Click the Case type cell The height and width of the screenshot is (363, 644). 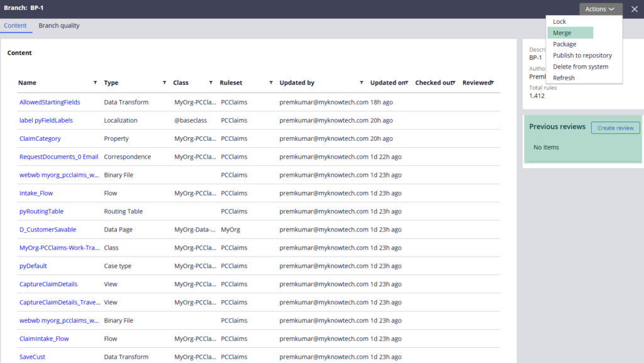[118, 265]
